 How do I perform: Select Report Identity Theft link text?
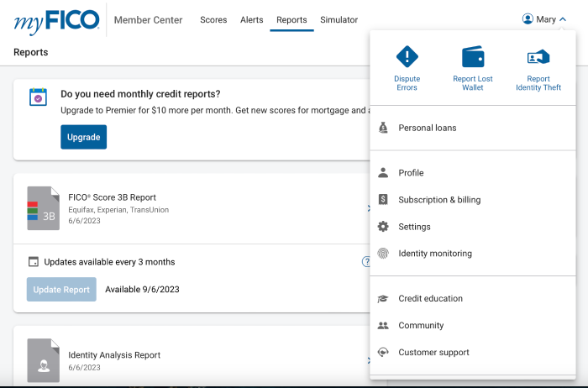click(538, 83)
